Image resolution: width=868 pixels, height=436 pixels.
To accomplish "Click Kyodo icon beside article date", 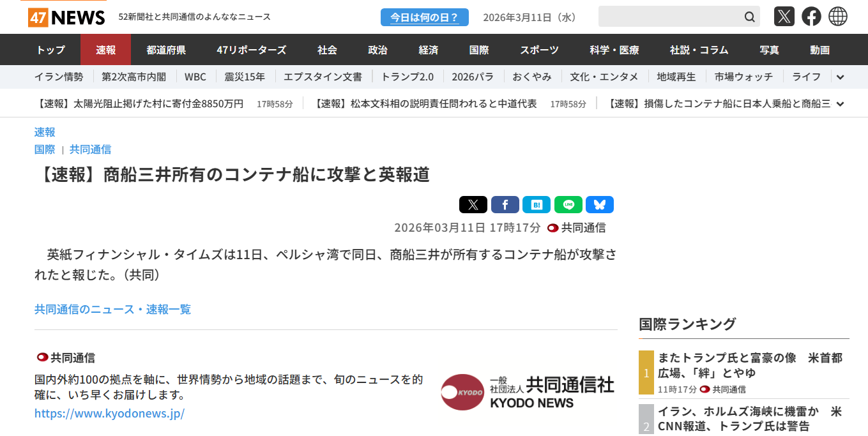I will (553, 228).
